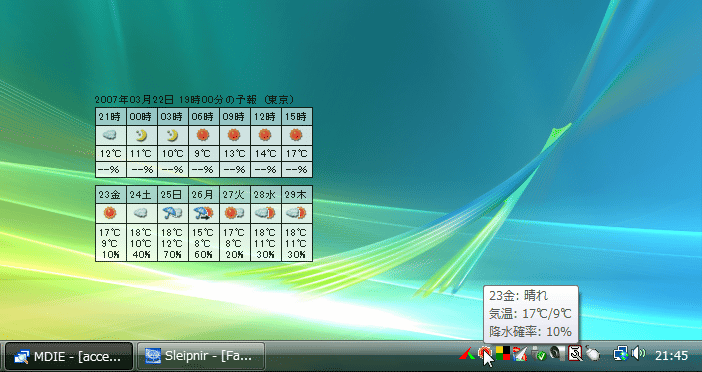Click the safely remove hardware tray icon
Image resolution: width=702 pixels, height=372 pixels.
click(539, 354)
